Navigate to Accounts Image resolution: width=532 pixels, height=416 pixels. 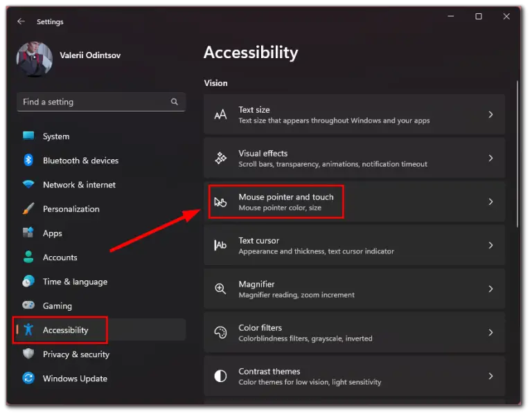tap(100, 257)
